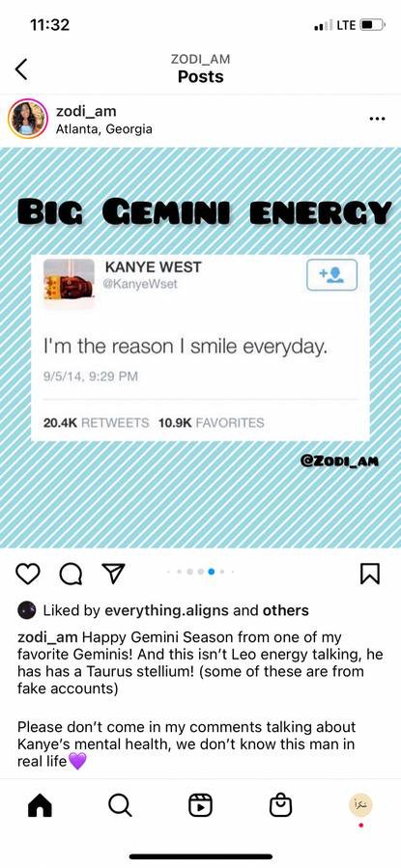Screen dimensions: 401x868
Task: View others who liked the post
Action: point(285,610)
